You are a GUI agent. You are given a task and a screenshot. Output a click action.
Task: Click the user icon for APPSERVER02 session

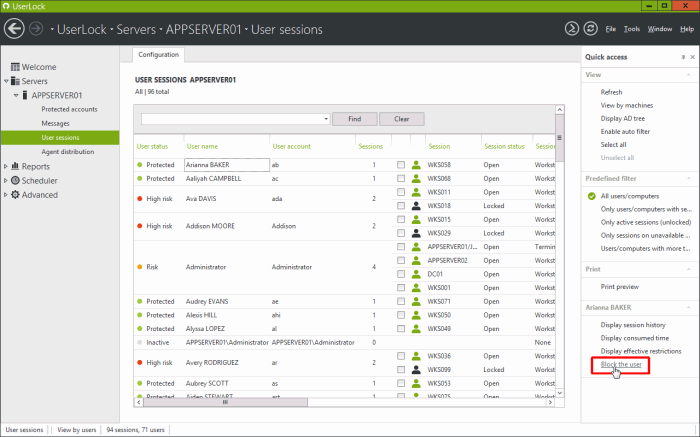[x=416, y=260]
